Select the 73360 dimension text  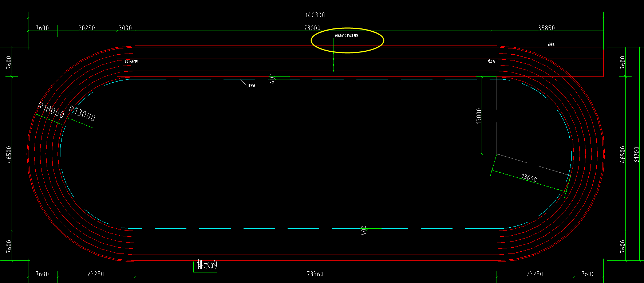coord(315,274)
